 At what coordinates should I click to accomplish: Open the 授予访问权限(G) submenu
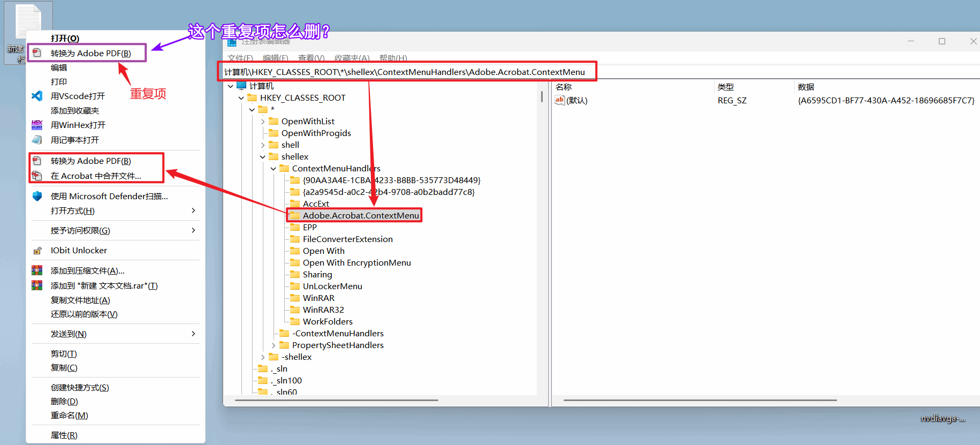click(x=116, y=231)
